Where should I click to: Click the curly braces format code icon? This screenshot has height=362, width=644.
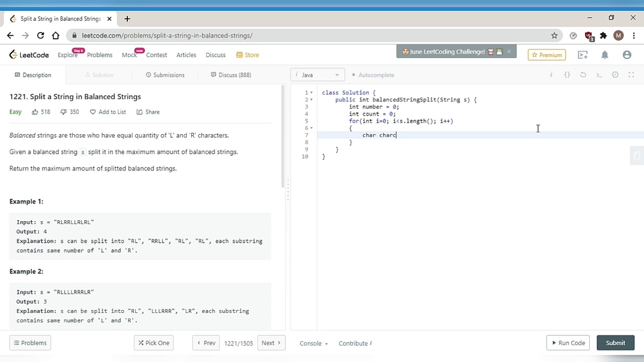(x=567, y=75)
